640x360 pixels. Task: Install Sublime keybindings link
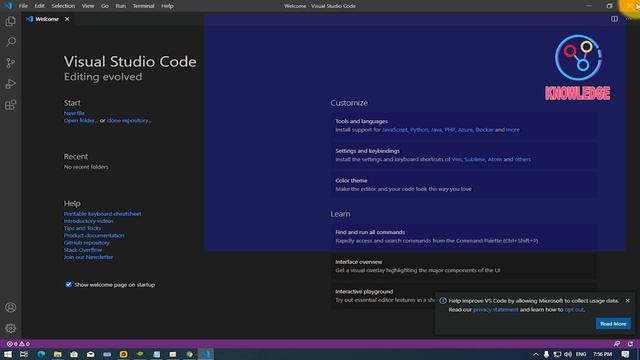(475, 160)
